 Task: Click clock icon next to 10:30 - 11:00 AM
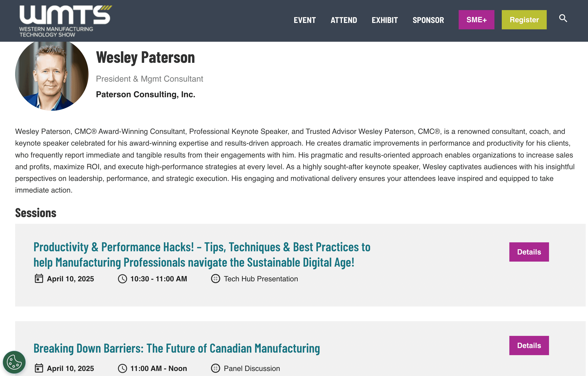(x=122, y=279)
